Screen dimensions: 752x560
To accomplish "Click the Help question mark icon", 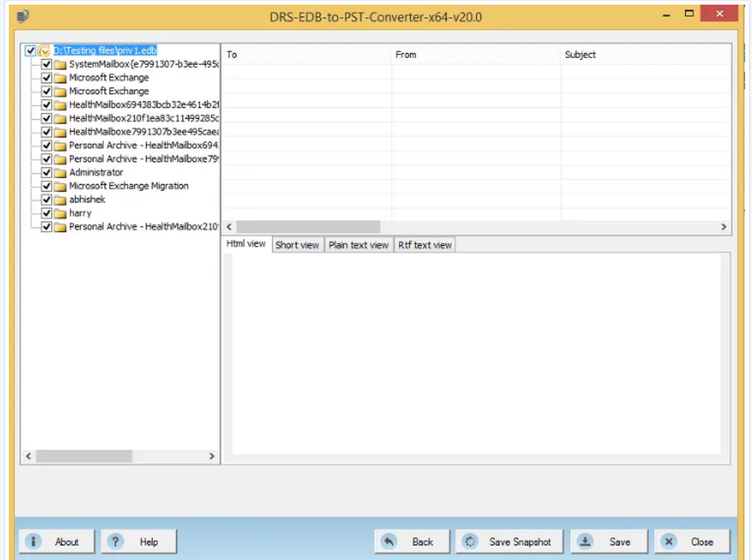I will [x=115, y=541].
